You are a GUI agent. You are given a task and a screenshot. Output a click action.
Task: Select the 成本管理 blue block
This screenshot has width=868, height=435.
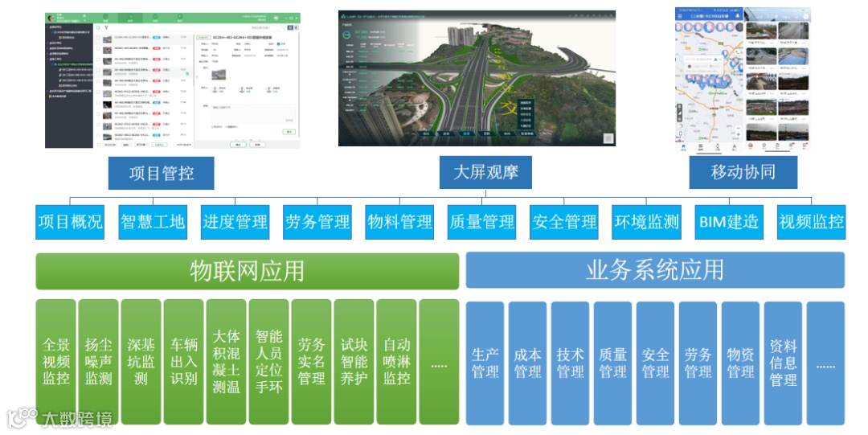pyautogui.click(x=527, y=363)
